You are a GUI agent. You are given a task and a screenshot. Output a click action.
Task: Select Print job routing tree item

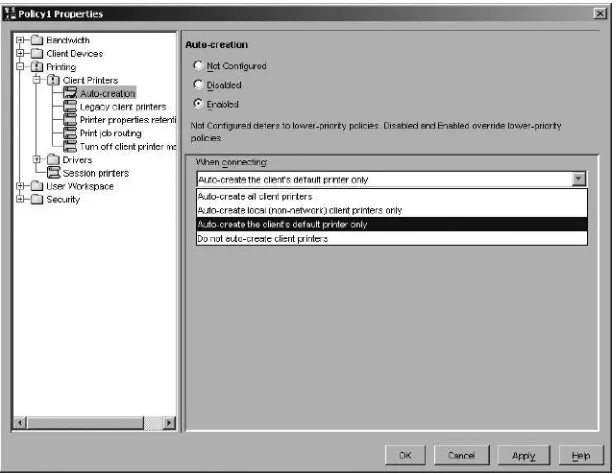coord(111,133)
